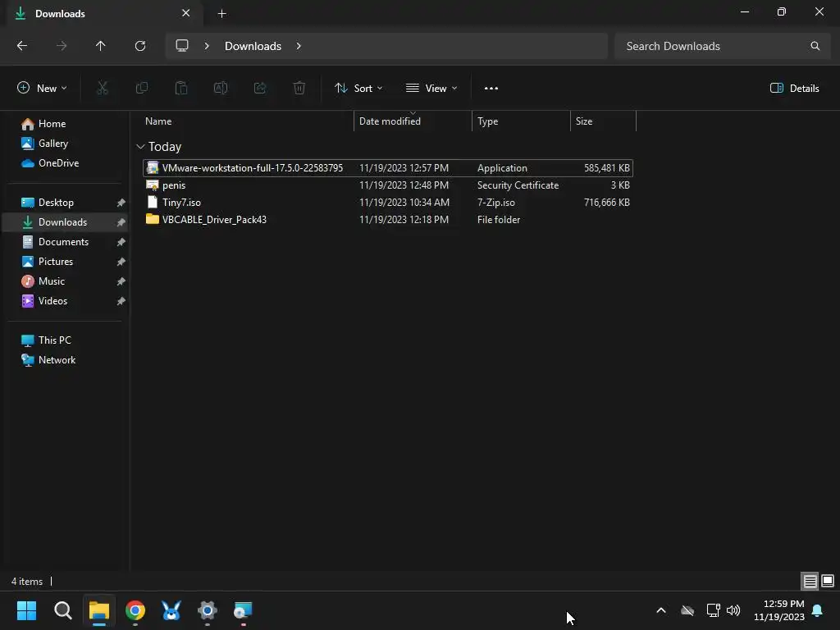The height and width of the screenshot is (630, 840).
Task: Select the VBCABLE_Driver_Pack43 folder
Action: click(x=388, y=220)
